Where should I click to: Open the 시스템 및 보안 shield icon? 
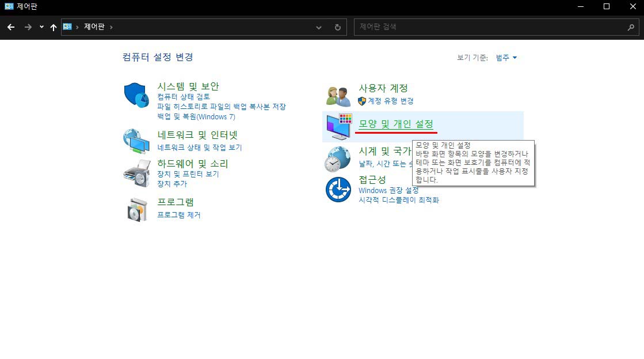[136, 95]
